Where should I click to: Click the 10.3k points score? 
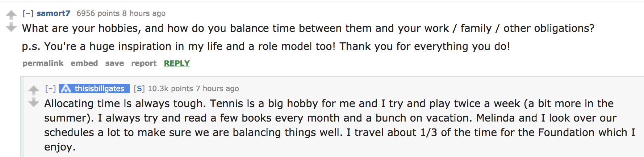[x=170, y=89]
